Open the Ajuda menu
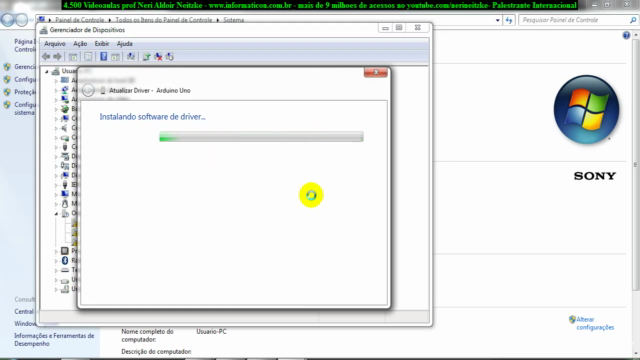Image resolution: width=640 pixels, height=360 pixels. pos(124,44)
